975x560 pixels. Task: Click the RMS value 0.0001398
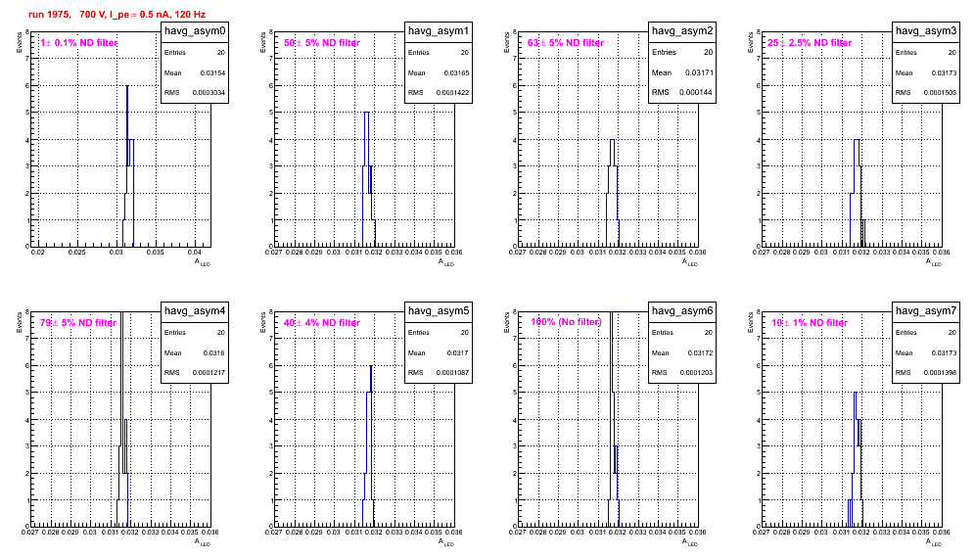pos(940,373)
